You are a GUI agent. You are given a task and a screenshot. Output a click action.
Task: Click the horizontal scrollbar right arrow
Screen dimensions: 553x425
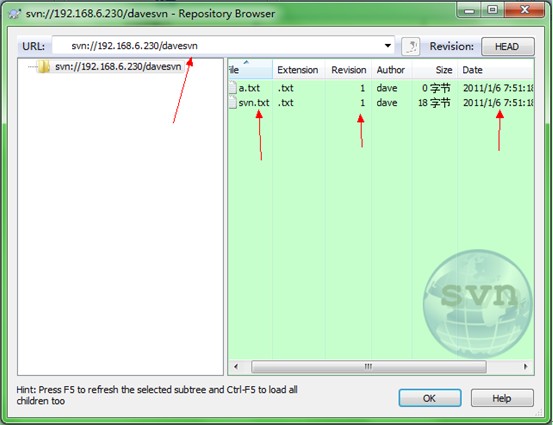pyautogui.click(x=525, y=366)
